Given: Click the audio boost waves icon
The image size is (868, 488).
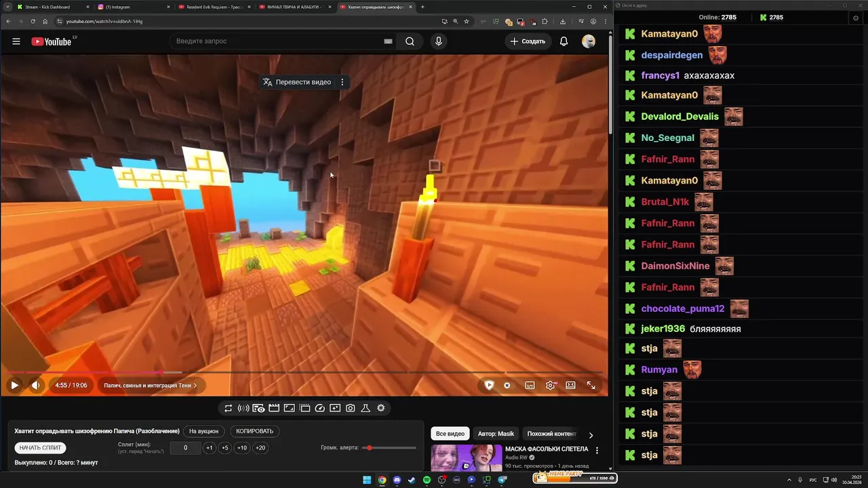Looking at the screenshot, I should (x=243, y=408).
